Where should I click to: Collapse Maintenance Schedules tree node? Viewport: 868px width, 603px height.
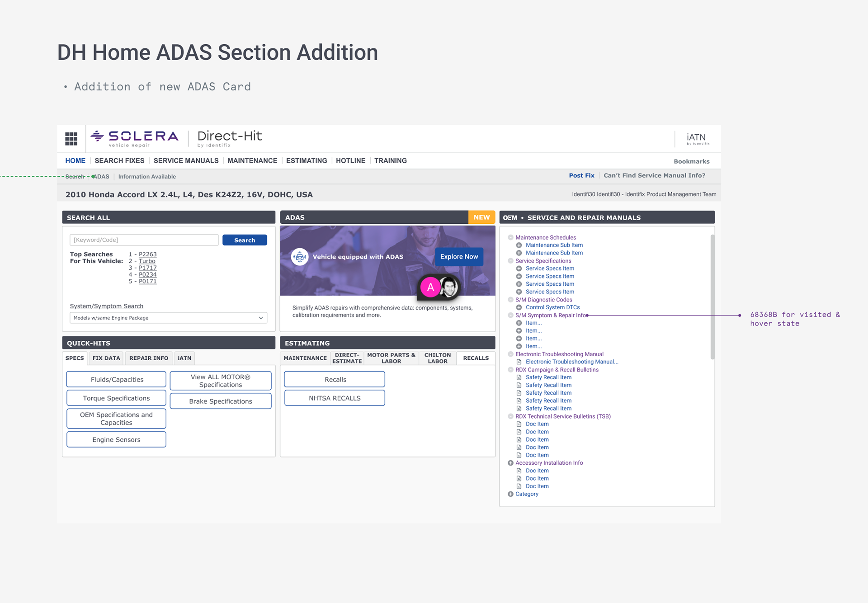pyautogui.click(x=510, y=238)
